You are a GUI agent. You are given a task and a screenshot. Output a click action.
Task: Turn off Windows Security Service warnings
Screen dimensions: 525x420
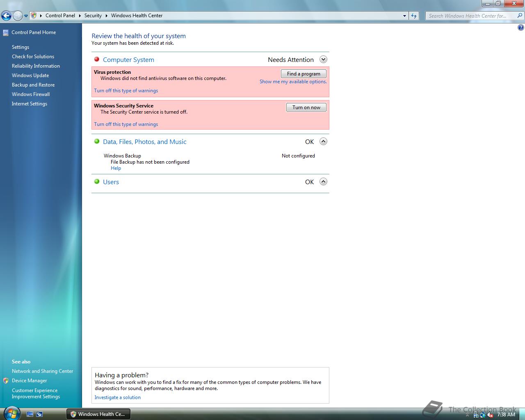(x=126, y=124)
